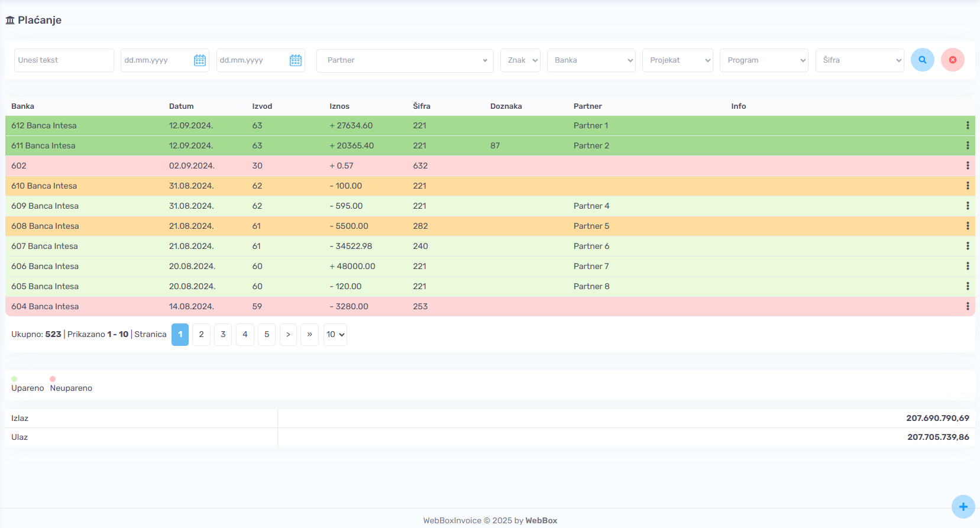The image size is (980, 528).
Task: Select current page 1 button
Action: 180,335
